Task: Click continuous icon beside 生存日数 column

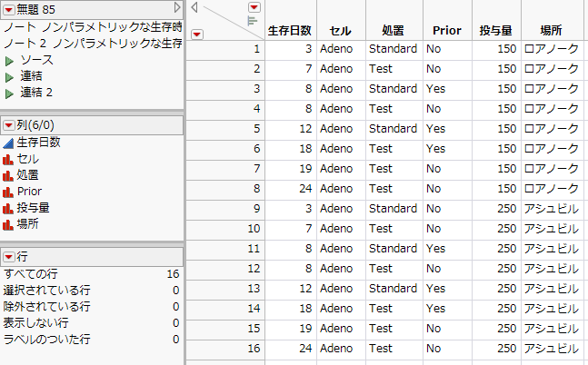Action: (8, 143)
